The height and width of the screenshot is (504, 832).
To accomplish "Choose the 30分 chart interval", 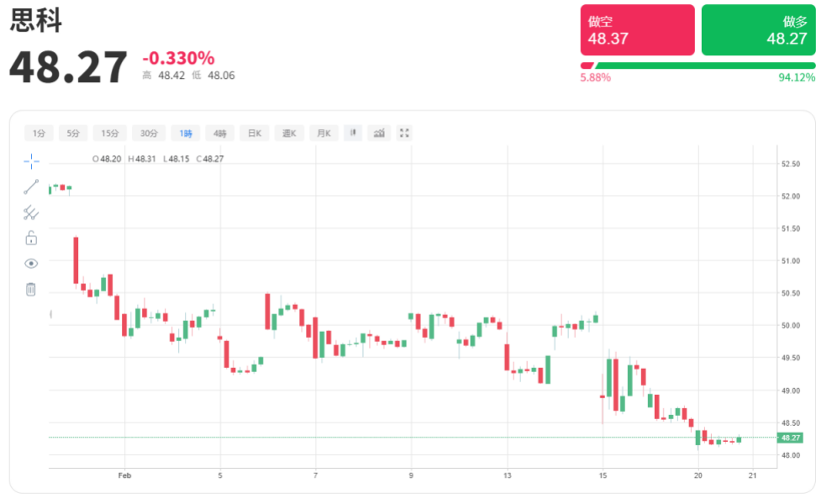I will pyautogui.click(x=149, y=133).
